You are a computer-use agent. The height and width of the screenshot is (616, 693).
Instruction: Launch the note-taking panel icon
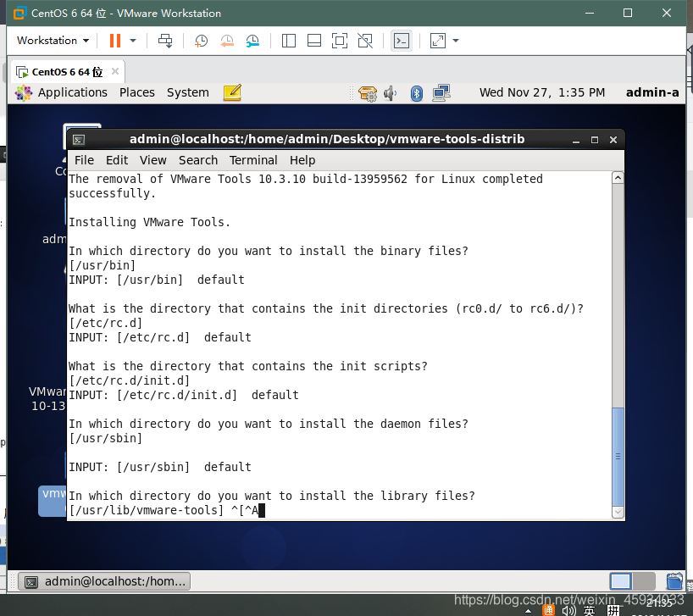point(232,92)
